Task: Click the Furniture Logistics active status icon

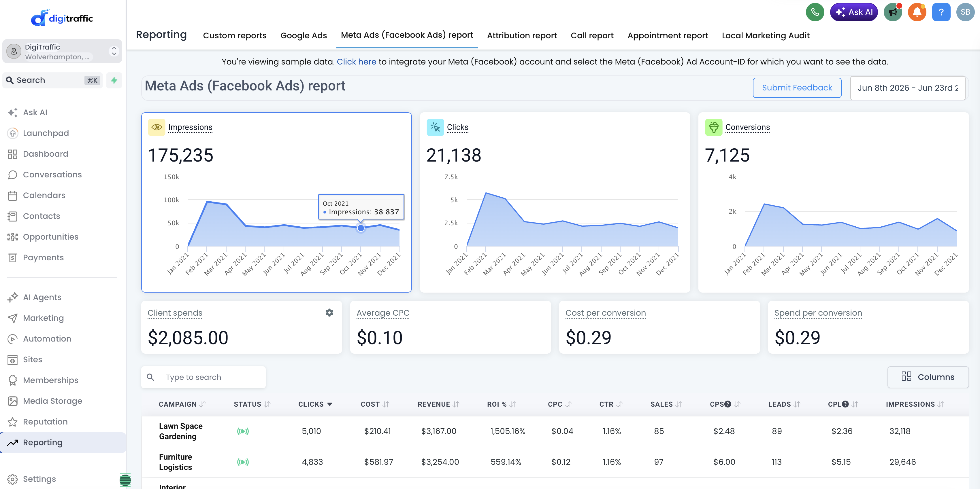Action: [243, 462]
